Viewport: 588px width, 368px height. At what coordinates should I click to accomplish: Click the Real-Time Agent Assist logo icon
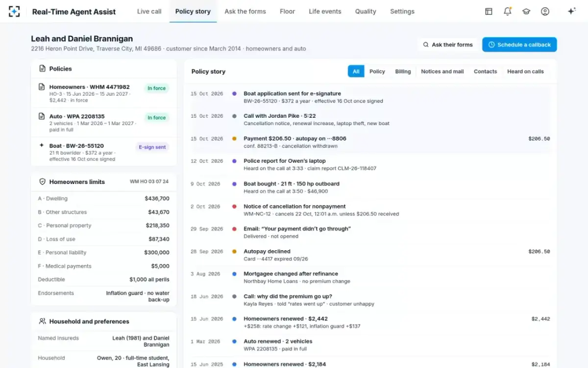pyautogui.click(x=14, y=11)
